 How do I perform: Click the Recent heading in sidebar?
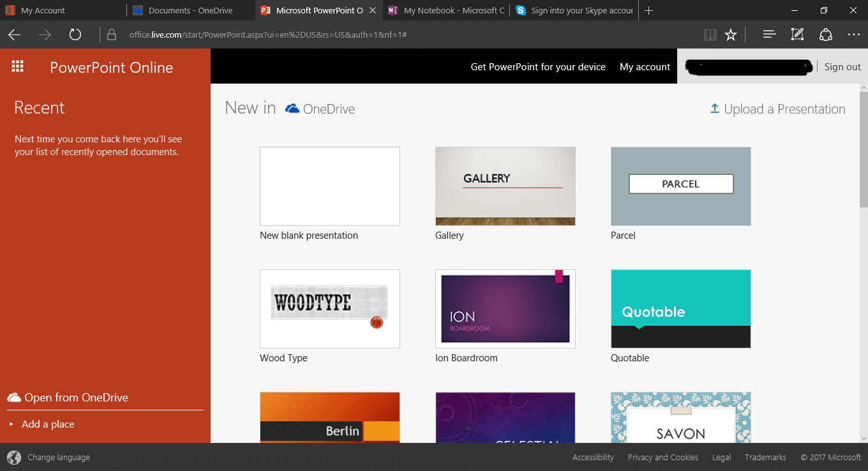tap(40, 108)
